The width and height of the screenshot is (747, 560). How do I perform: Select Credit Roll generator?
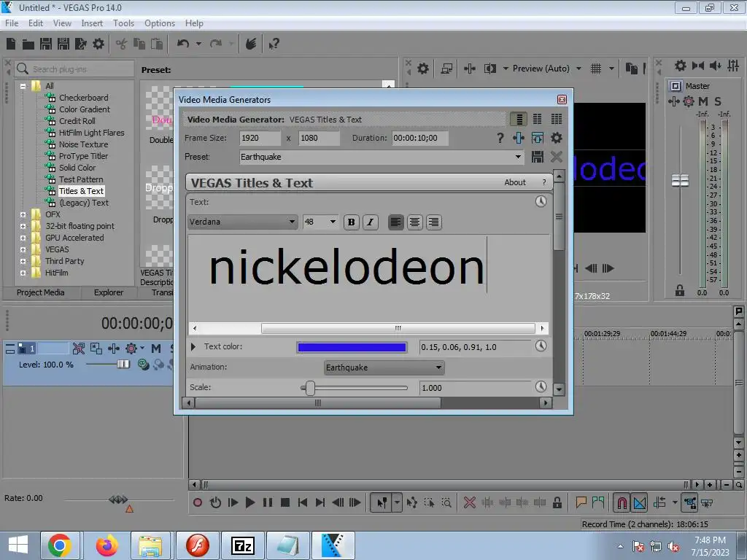[x=77, y=121]
